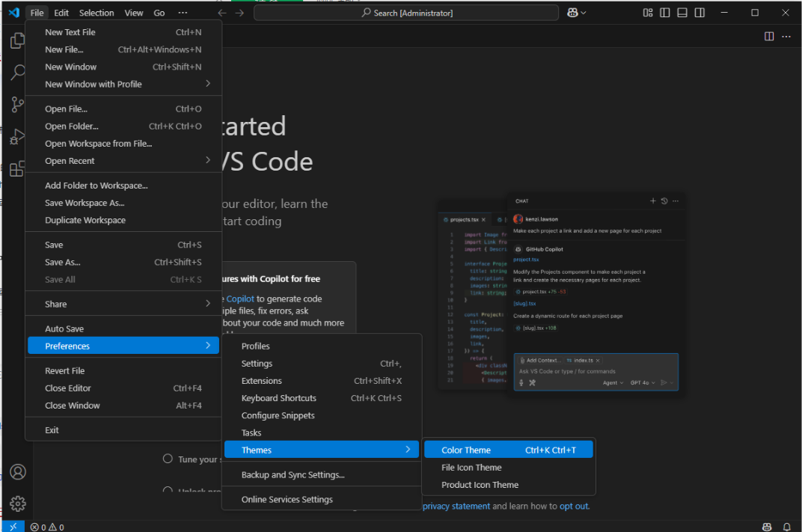
Task: Toggle Auto Save in the File menu
Action: [123, 329]
